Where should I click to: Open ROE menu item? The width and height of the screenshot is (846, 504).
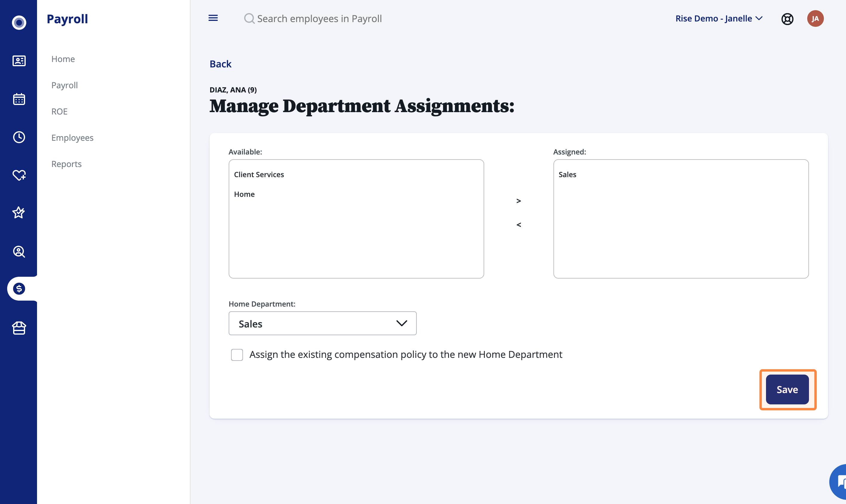point(59,112)
